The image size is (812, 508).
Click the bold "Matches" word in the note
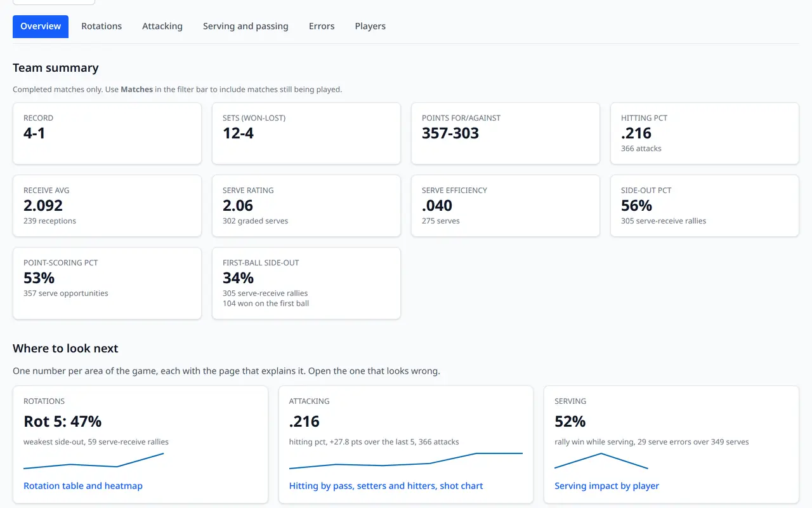pos(137,90)
